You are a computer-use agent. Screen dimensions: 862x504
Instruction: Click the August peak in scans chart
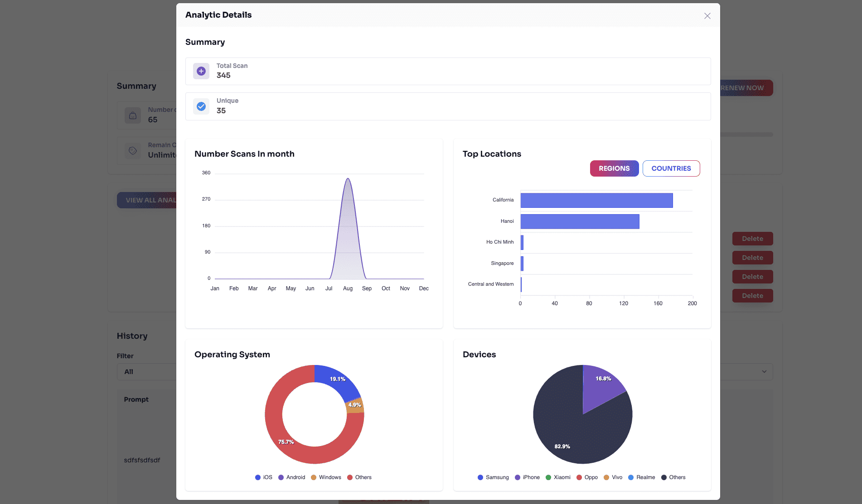[348, 179]
